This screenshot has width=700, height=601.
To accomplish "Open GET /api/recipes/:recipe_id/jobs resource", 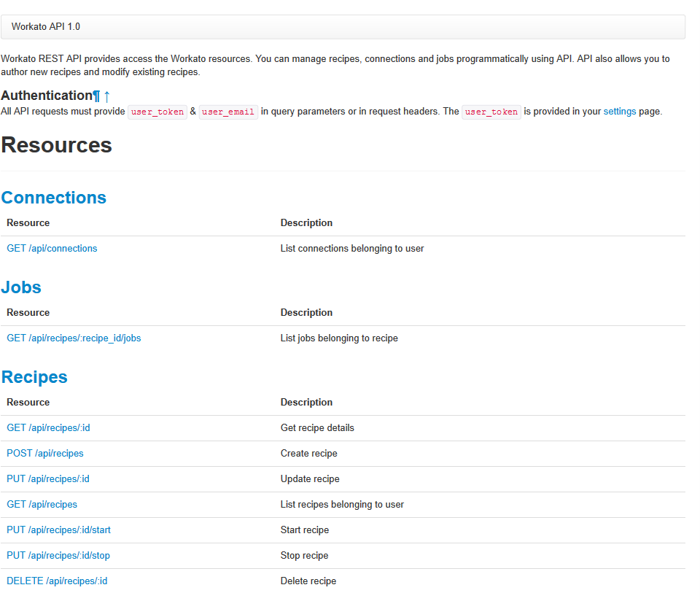I will pyautogui.click(x=74, y=338).
